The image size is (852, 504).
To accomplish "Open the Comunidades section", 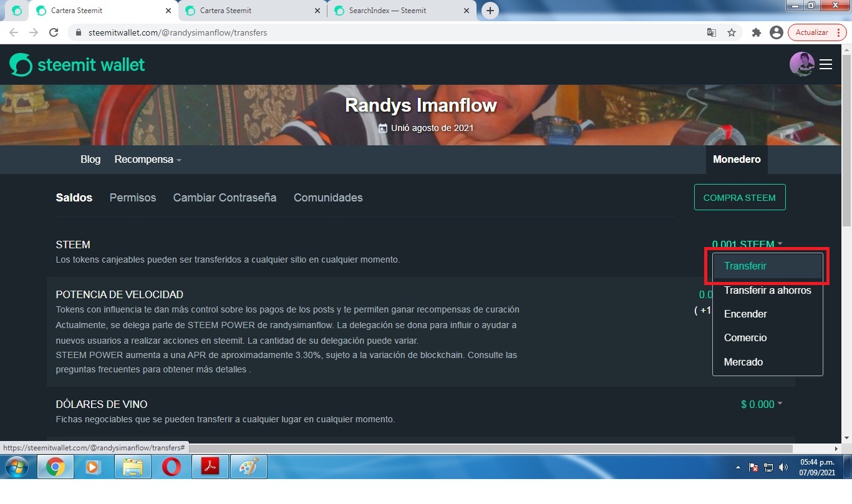I will click(x=328, y=197).
